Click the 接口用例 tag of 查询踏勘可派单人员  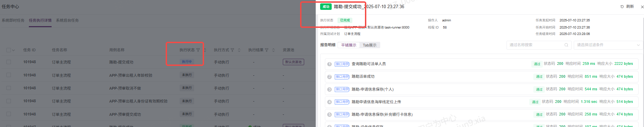(x=342, y=64)
